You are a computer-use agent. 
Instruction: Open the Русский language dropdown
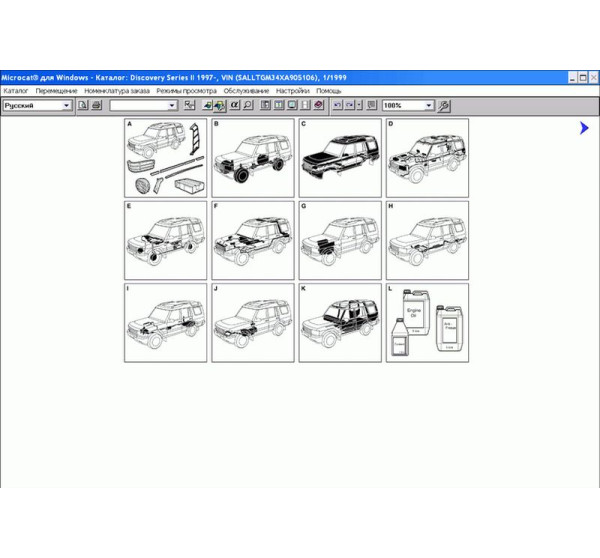[67, 105]
